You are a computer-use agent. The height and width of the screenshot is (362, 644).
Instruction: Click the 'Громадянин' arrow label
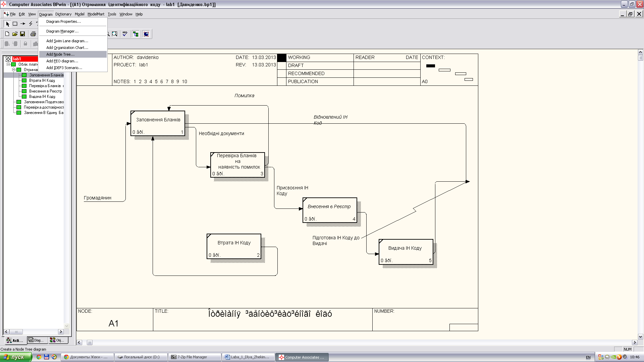click(x=98, y=198)
